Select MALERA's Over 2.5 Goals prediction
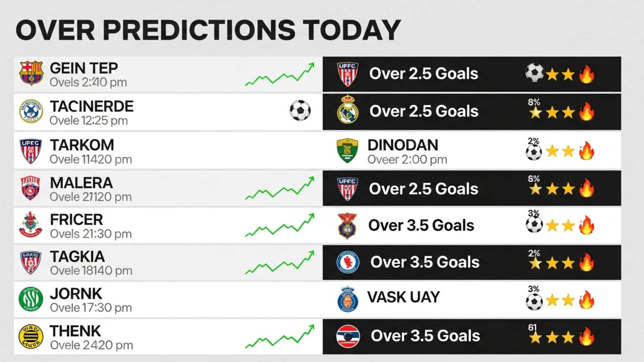Screen dimensions: 644x362 pyautogui.click(x=424, y=189)
